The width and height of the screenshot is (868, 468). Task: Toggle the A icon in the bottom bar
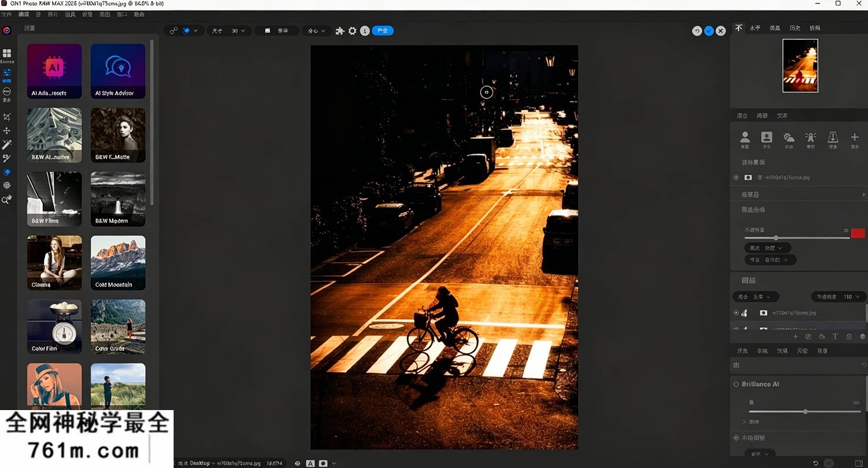(310, 463)
